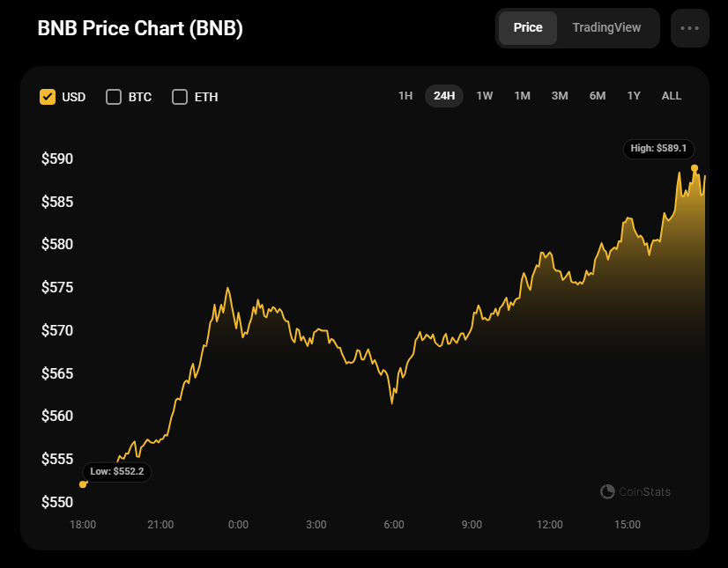Click the CoinStats logo watermark

pos(635,491)
